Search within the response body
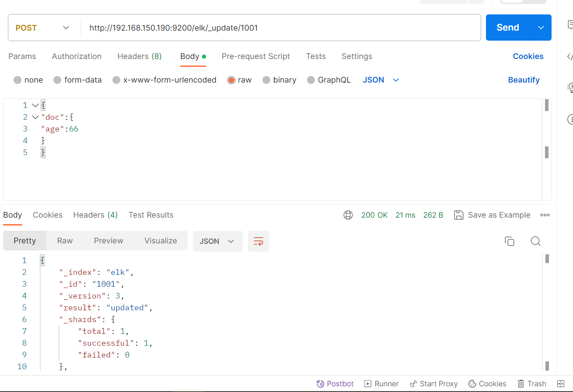 coord(536,241)
